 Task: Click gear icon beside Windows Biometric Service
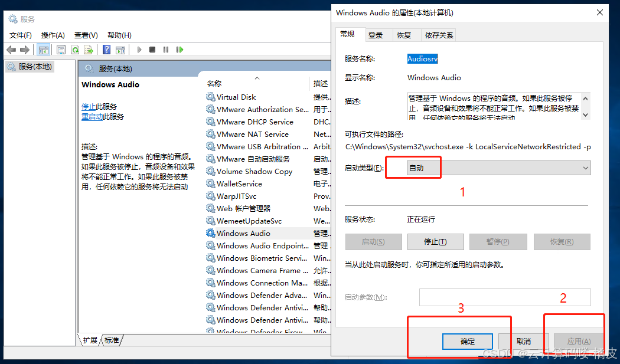[210, 258]
